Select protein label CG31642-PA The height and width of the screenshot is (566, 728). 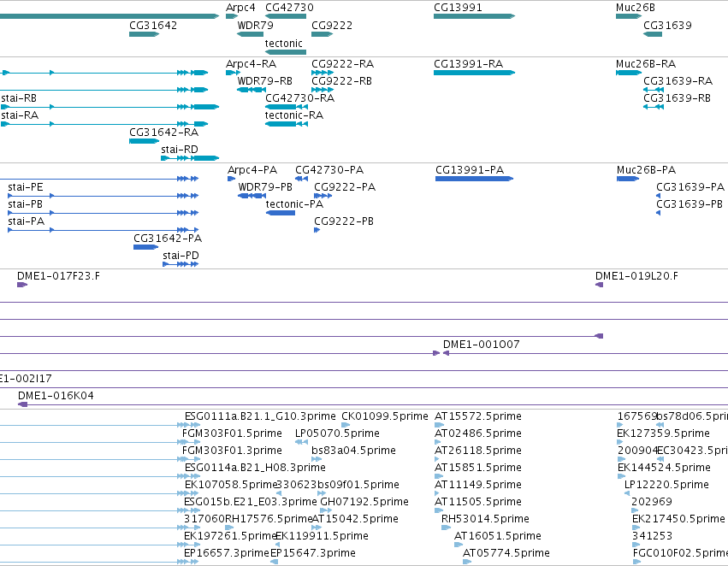coord(168,239)
